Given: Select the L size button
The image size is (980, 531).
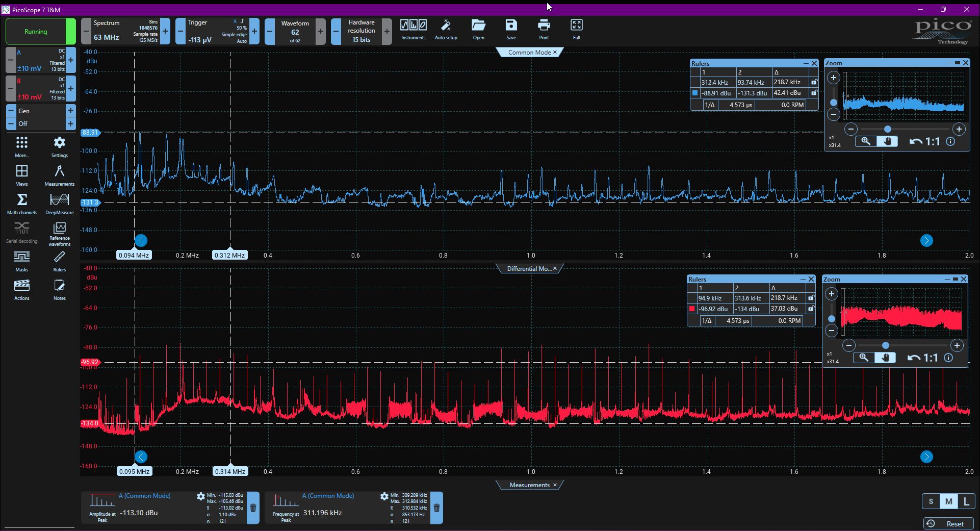Looking at the screenshot, I should (x=966, y=501).
